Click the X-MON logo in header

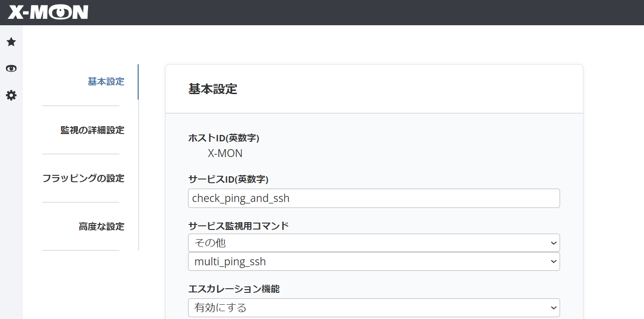[x=48, y=12]
